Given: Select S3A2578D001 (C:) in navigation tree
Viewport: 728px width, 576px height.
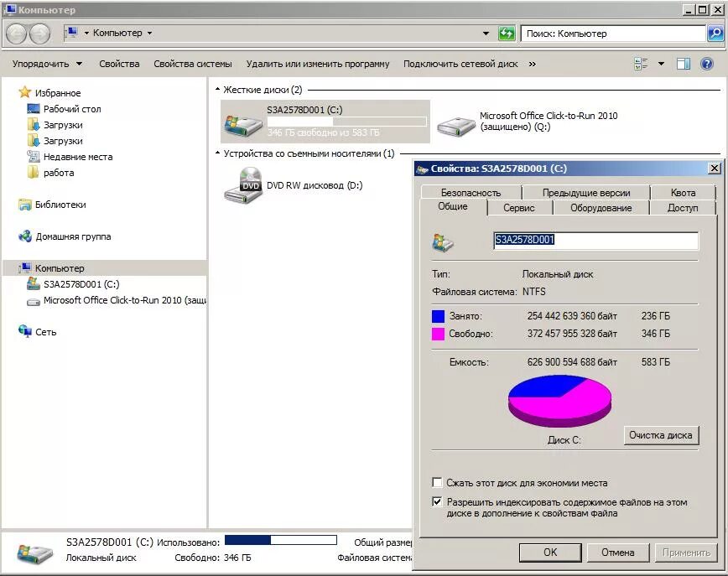Looking at the screenshot, I should [x=81, y=284].
